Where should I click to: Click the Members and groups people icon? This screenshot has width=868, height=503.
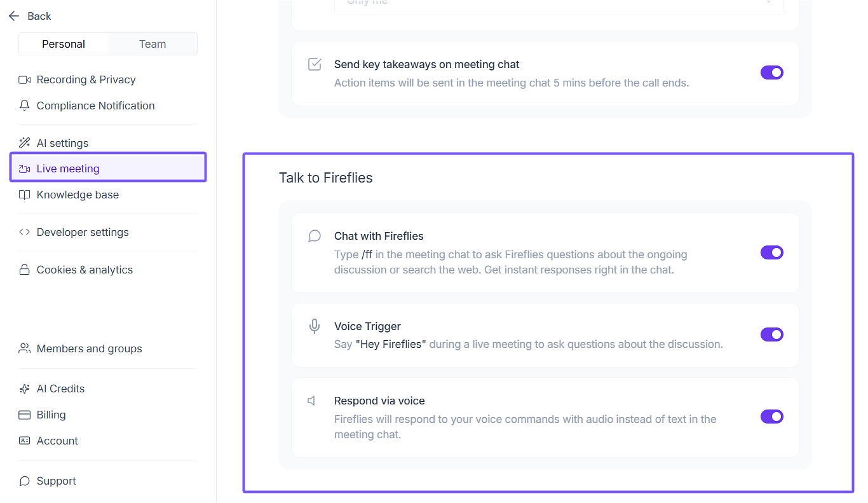[25, 348]
